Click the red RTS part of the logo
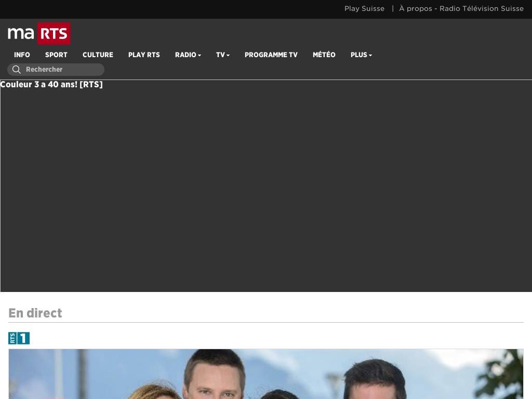This screenshot has height=399, width=532. [x=54, y=33]
